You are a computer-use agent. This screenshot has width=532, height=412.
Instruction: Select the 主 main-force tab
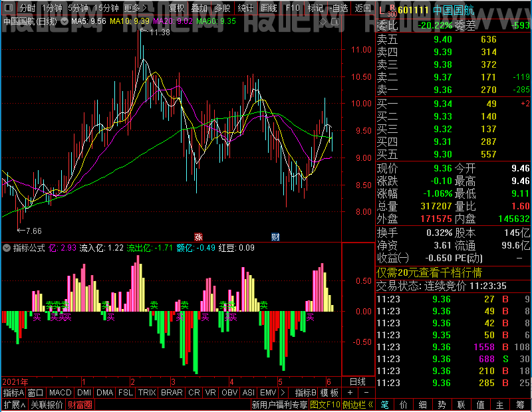(x=500, y=405)
